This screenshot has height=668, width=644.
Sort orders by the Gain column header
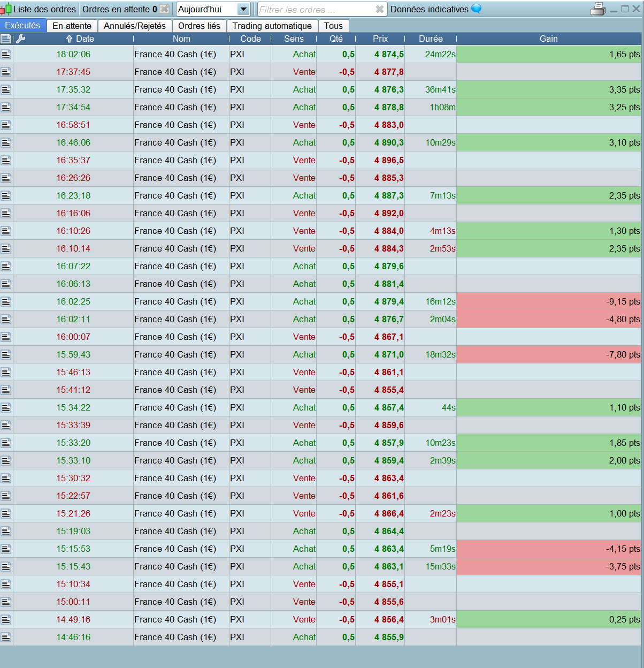tap(548, 39)
